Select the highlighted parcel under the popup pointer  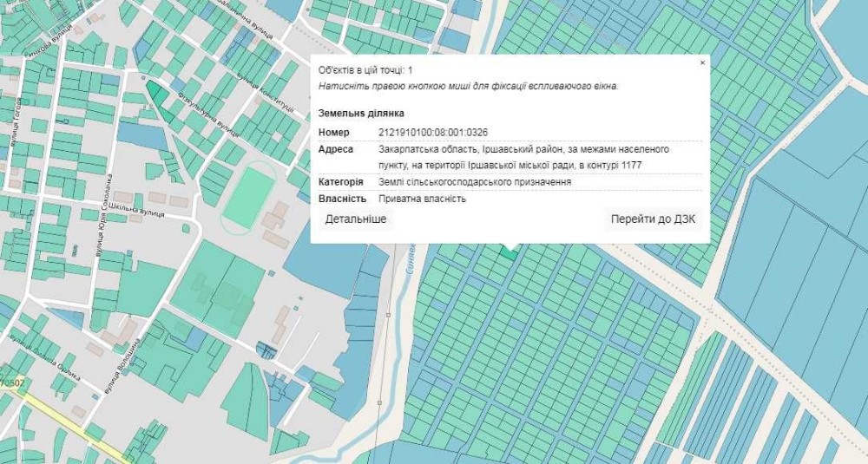click(x=510, y=253)
